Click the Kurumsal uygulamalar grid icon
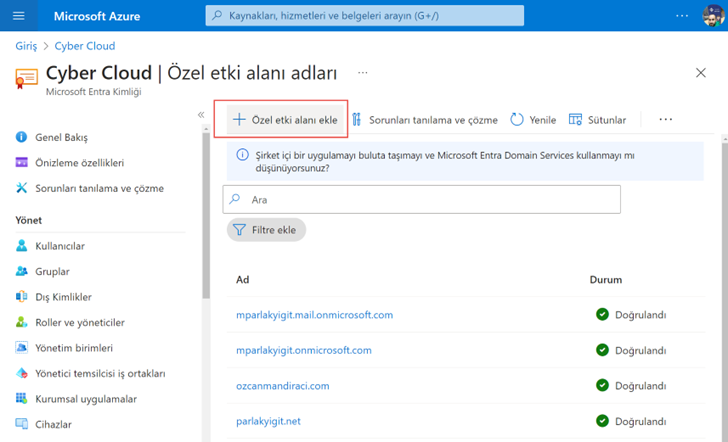 tap(21, 398)
